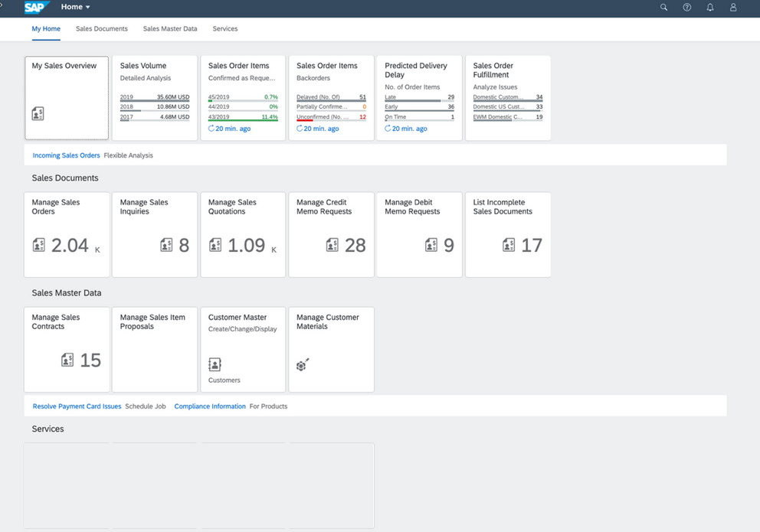Open the Incoming Sales Orders link
The width and height of the screenshot is (760, 532).
coord(66,155)
